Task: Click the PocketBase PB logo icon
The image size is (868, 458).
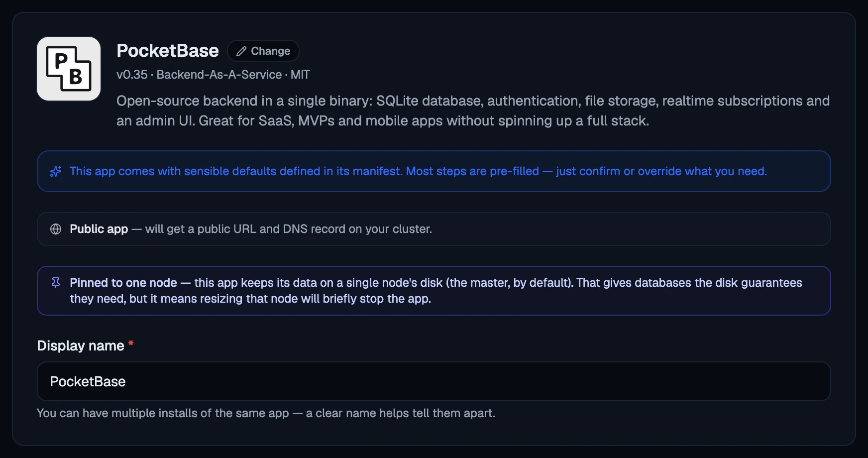Action: (69, 69)
